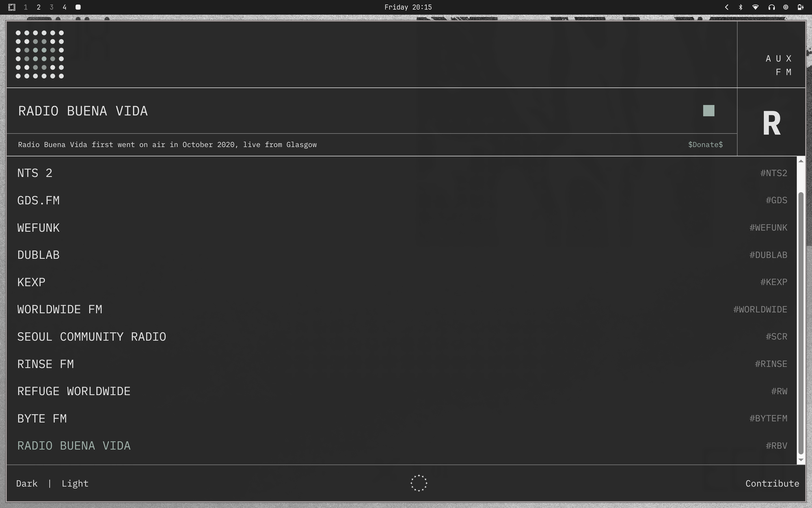Open the Wi-Fi status icon
This screenshot has height=508, width=812.
(756, 7)
